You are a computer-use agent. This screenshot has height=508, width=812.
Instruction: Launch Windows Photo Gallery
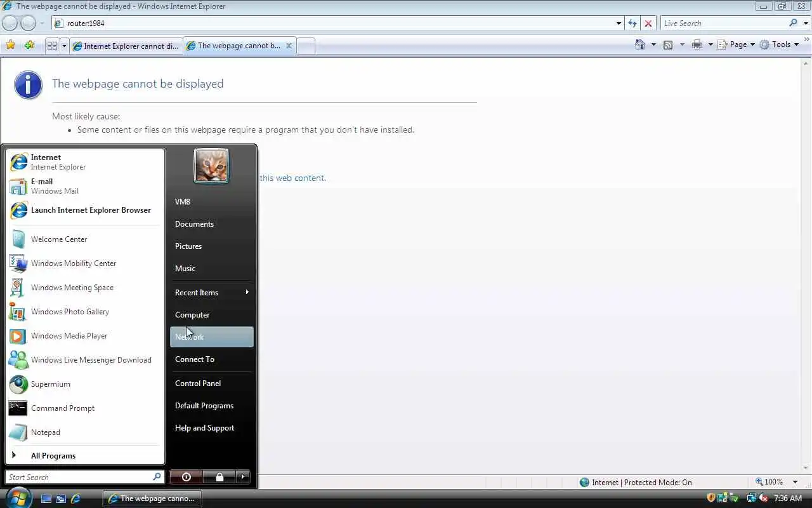(85, 312)
